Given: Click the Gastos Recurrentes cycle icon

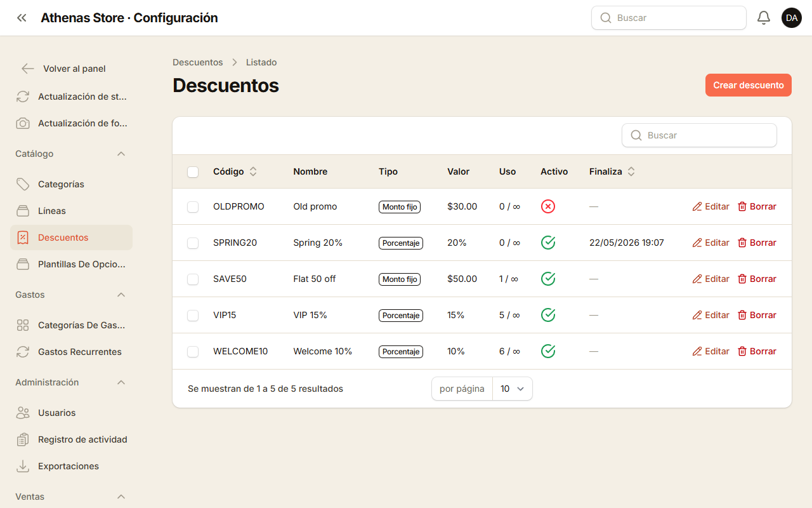Looking at the screenshot, I should (23, 352).
